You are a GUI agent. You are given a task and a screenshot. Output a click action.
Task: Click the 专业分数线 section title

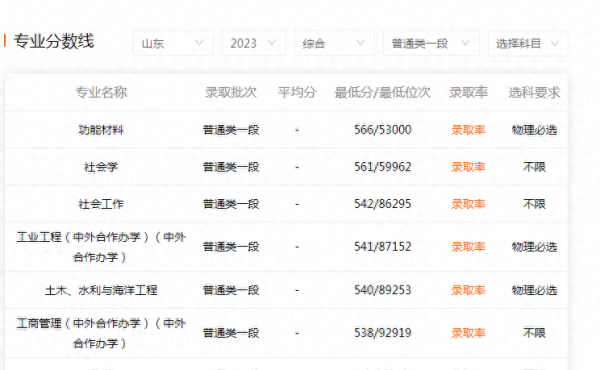pos(54,41)
